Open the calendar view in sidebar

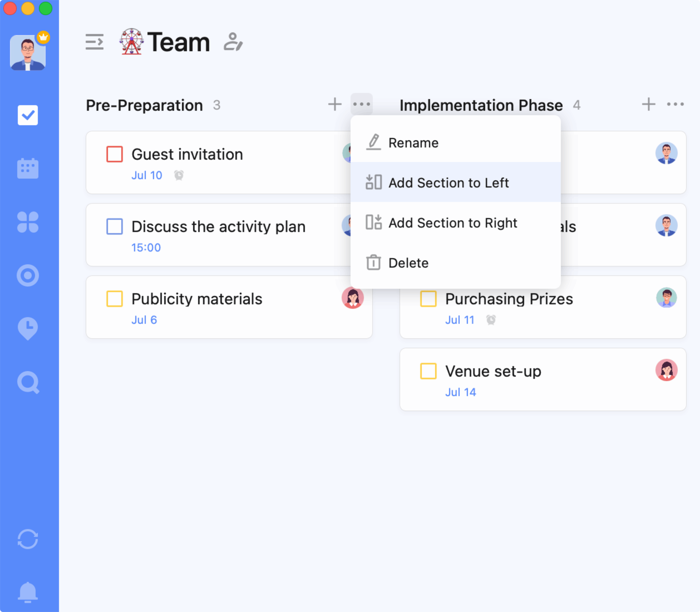click(x=28, y=168)
